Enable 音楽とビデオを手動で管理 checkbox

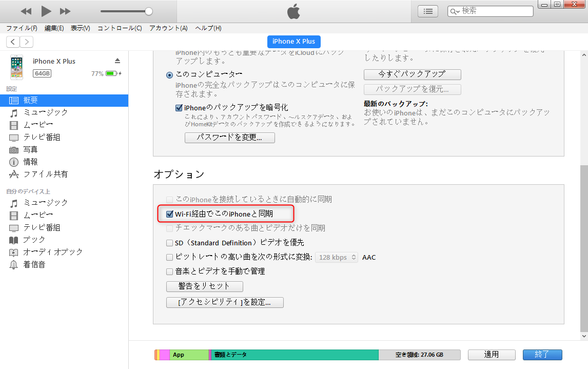169,271
